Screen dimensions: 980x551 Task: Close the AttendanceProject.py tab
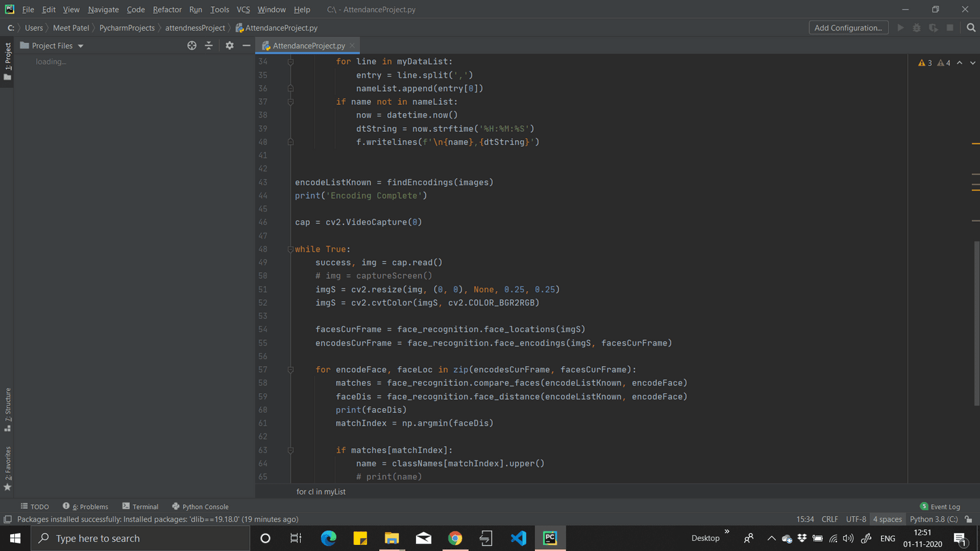(352, 46)
